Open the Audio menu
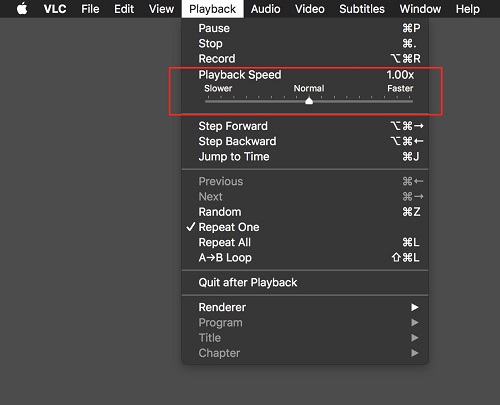This screenshot has width=500, height=405. tap(265, 9)
